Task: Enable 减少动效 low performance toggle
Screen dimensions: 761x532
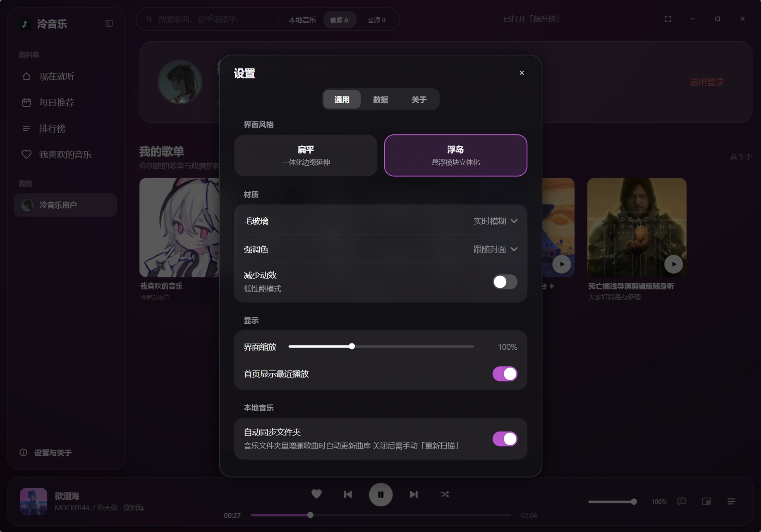Action: tap(505, 282)
